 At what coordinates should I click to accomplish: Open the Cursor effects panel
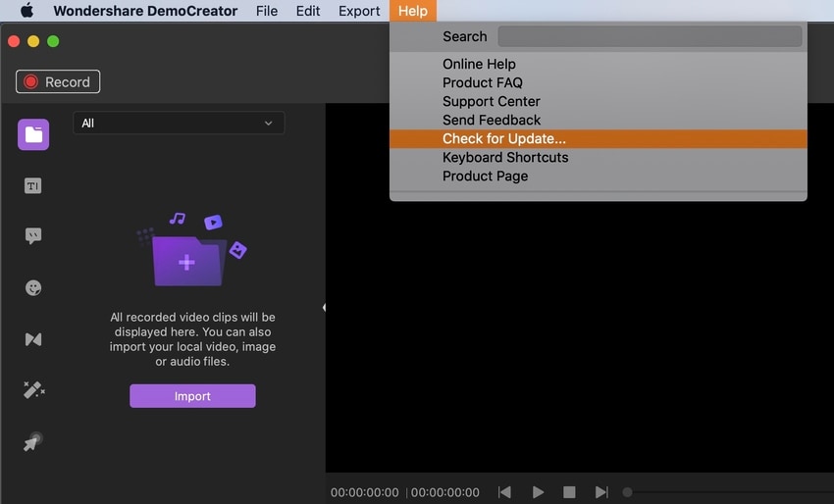click(x=33, y=442)
